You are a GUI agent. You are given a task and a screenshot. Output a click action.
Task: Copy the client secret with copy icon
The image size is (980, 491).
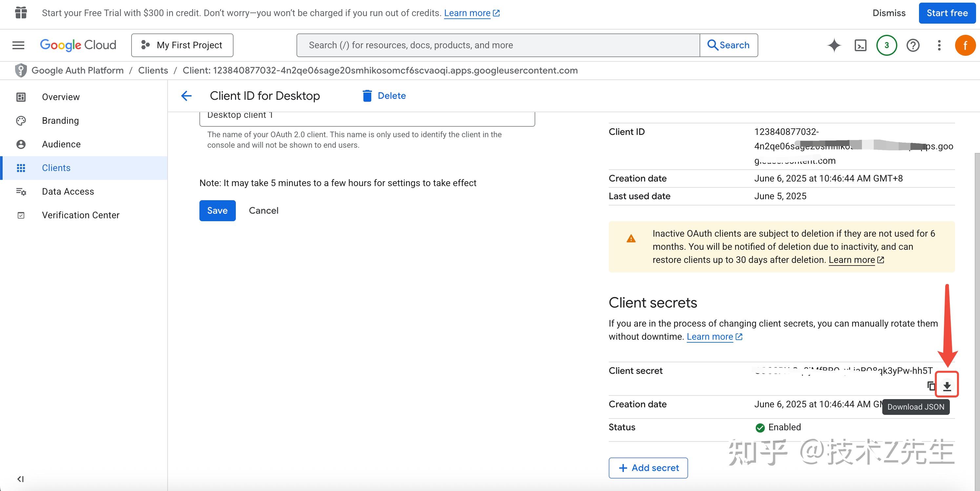(931, 386)
